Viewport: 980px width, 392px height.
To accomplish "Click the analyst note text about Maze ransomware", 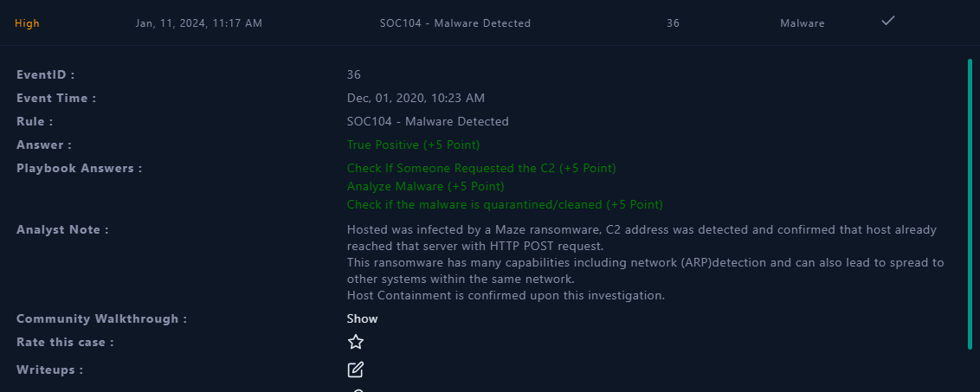I will (x=645, y=262).
